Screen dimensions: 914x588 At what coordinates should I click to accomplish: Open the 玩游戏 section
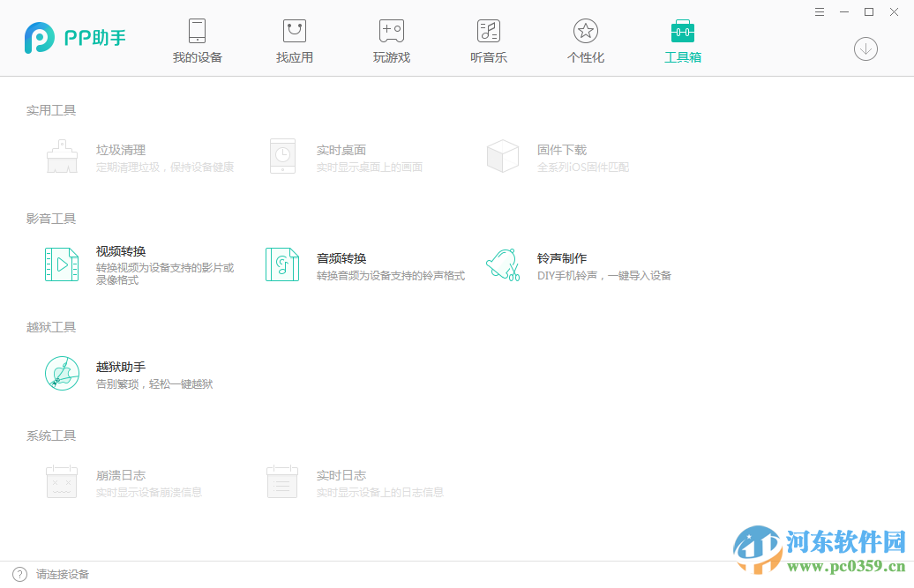pyautogui.click(x=391, y=40)
